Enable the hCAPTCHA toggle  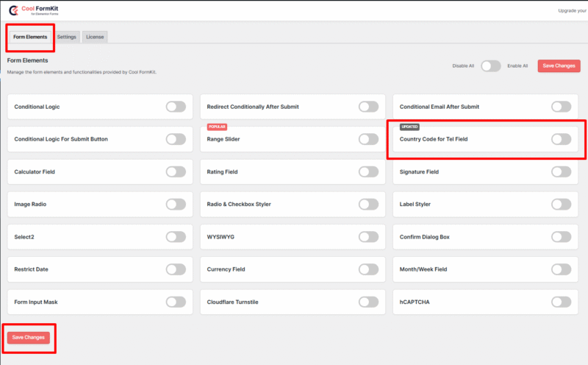point(561,302)
